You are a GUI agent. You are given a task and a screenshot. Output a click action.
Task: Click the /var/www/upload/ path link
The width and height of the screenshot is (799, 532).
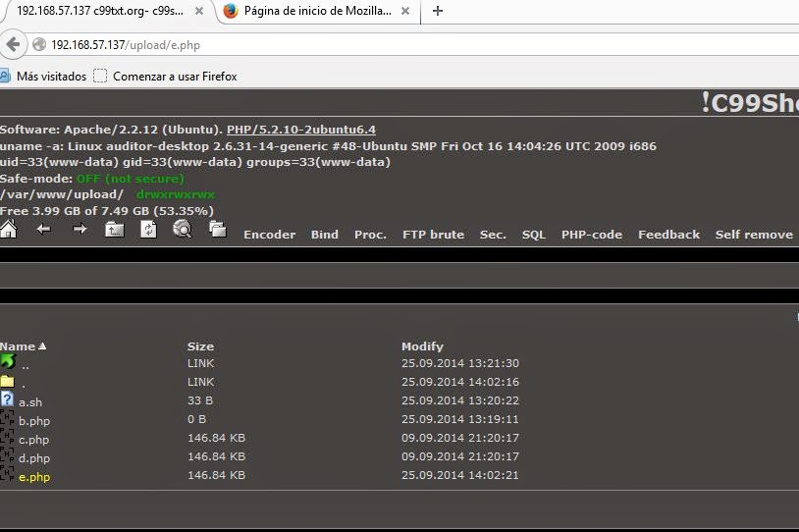pos(62,194)
